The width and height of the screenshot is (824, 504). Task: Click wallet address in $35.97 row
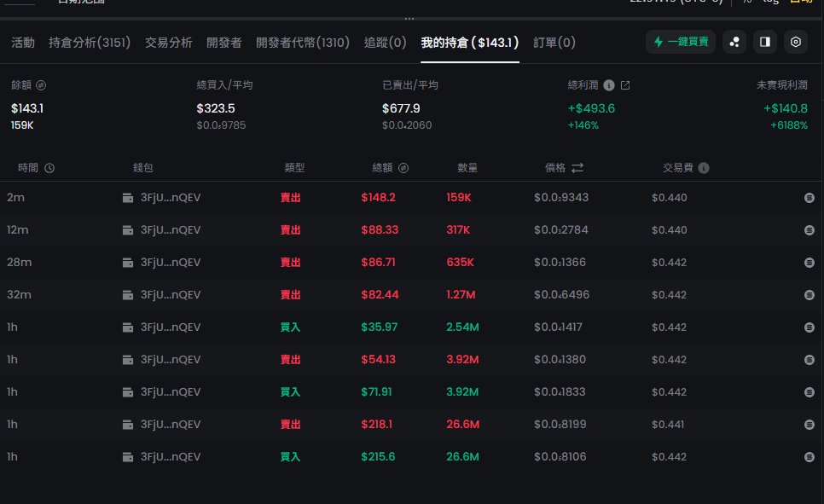[171, 327]
